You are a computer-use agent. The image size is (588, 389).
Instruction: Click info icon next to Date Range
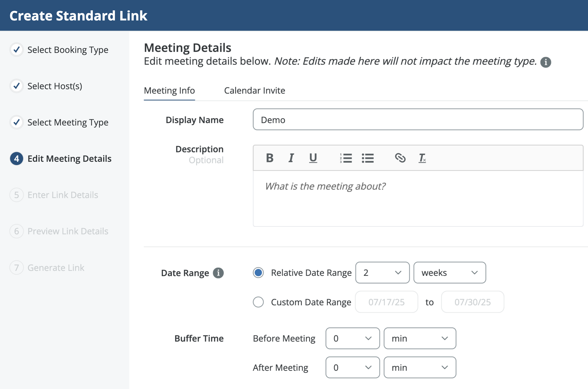[218, 273]
